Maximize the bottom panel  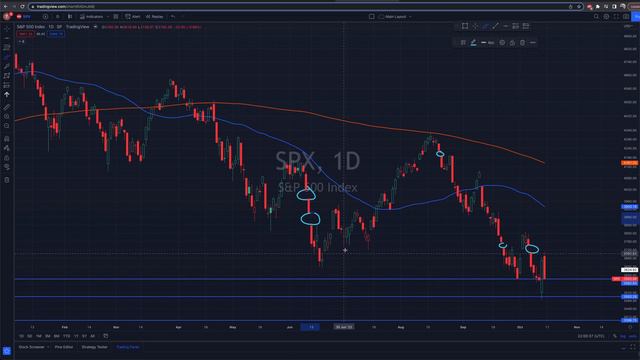click(633, 347)
